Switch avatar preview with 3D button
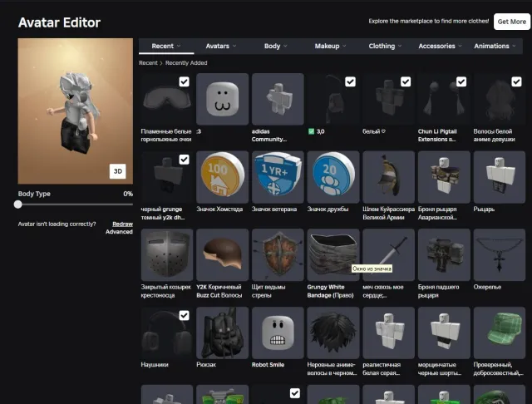The height and width of the screenshot is (404, 532). tap(118, 171)
